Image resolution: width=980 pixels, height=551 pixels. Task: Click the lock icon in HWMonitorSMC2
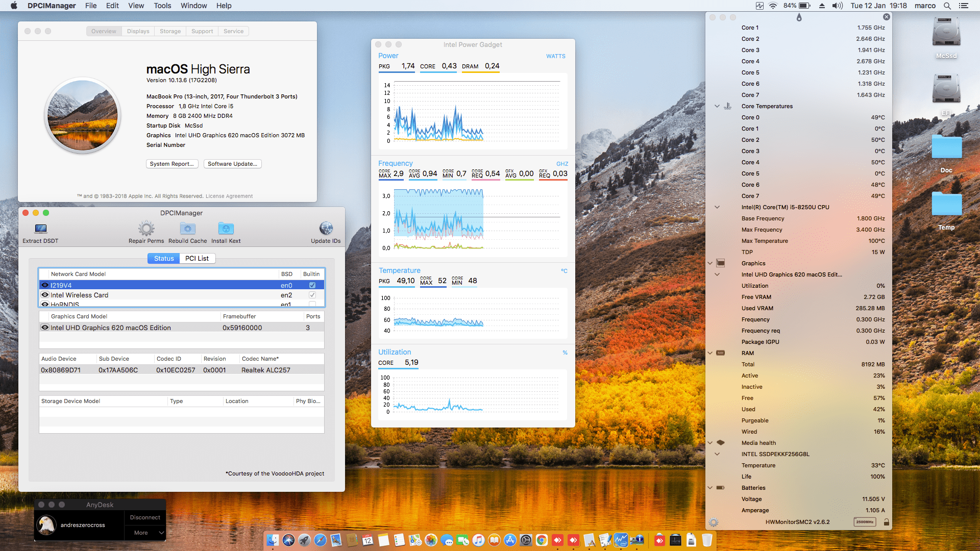click(887, 522)
